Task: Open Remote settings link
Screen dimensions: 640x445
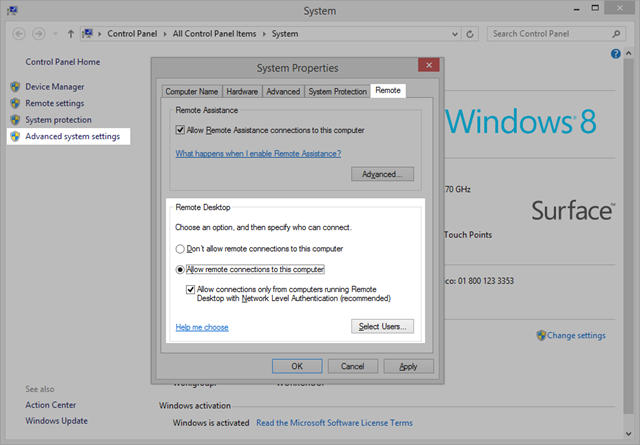Action: 55,103
